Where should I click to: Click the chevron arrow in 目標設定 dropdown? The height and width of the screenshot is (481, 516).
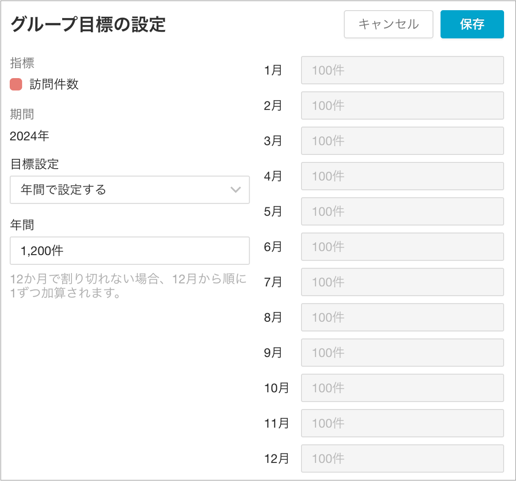click(236, 190)
